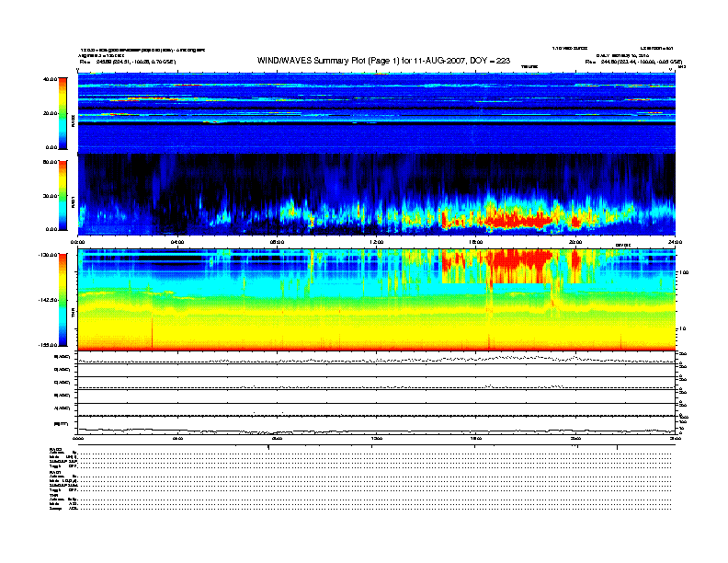Click the TNR spectrogram panel
This screenshot has height=563, width=728.
pos(377,300)
